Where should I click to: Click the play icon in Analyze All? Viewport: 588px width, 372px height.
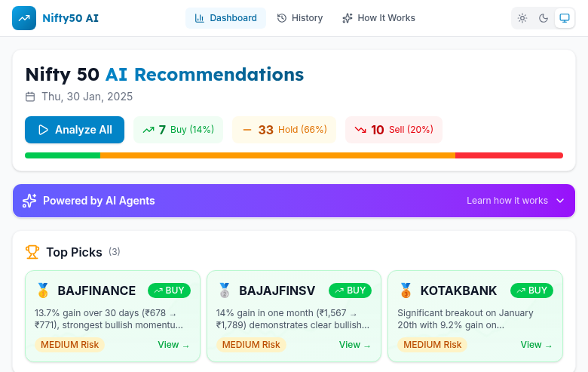click(x=43, y=130)
